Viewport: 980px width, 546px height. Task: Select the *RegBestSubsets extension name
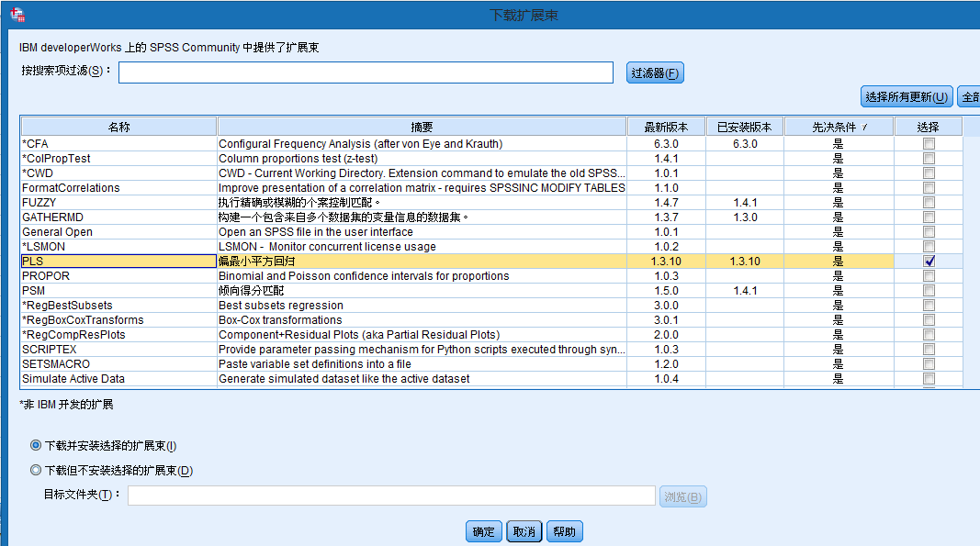(x=67, y=306)
